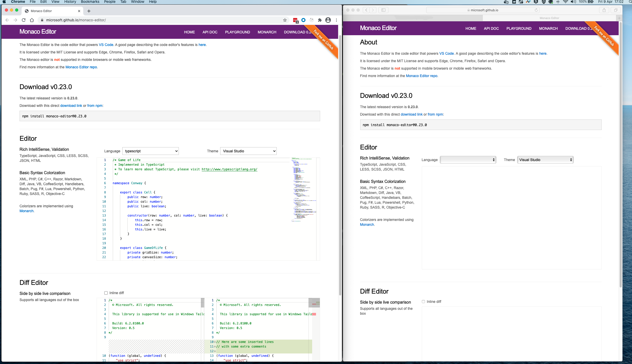The height and width of the screenshot is (364, 632).
Task: Add a new tab in Safari
Action: tap(619, 18)
